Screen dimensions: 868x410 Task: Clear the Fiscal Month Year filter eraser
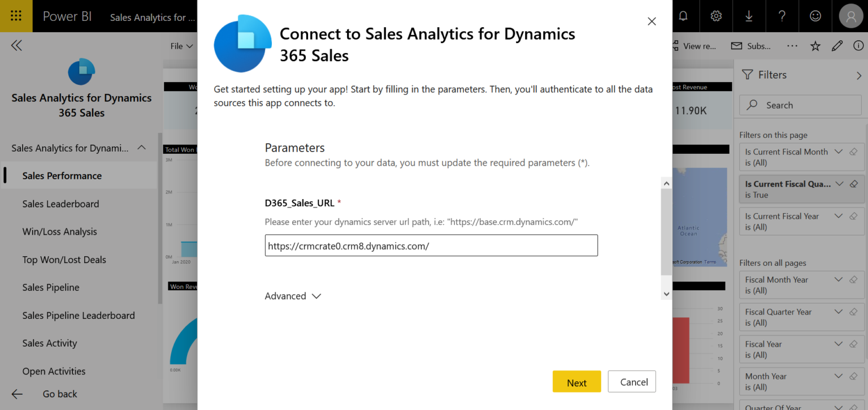pos(854,279)
